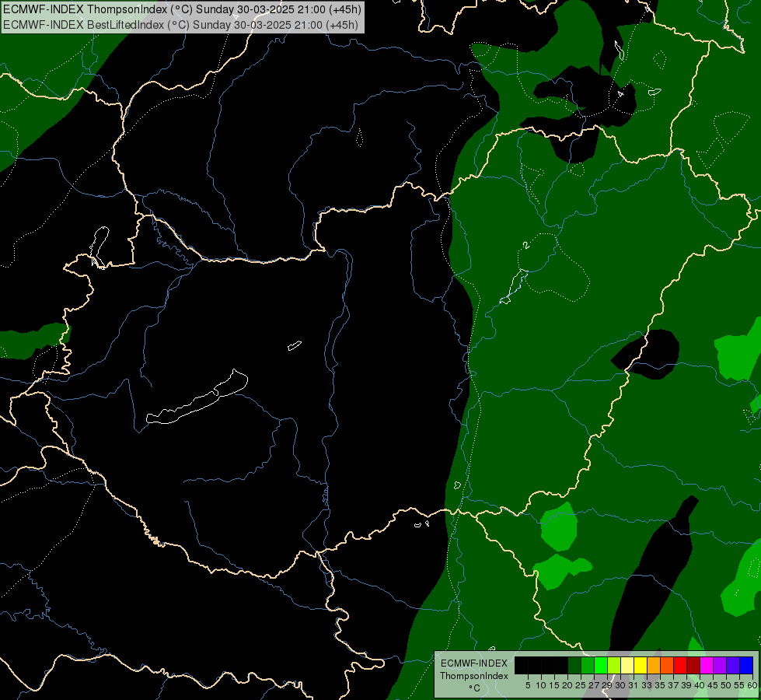Pick the magenta 40–45 legend swatch
The height and width of the screenshot is (700, 761).
click(x=707, y=665)
